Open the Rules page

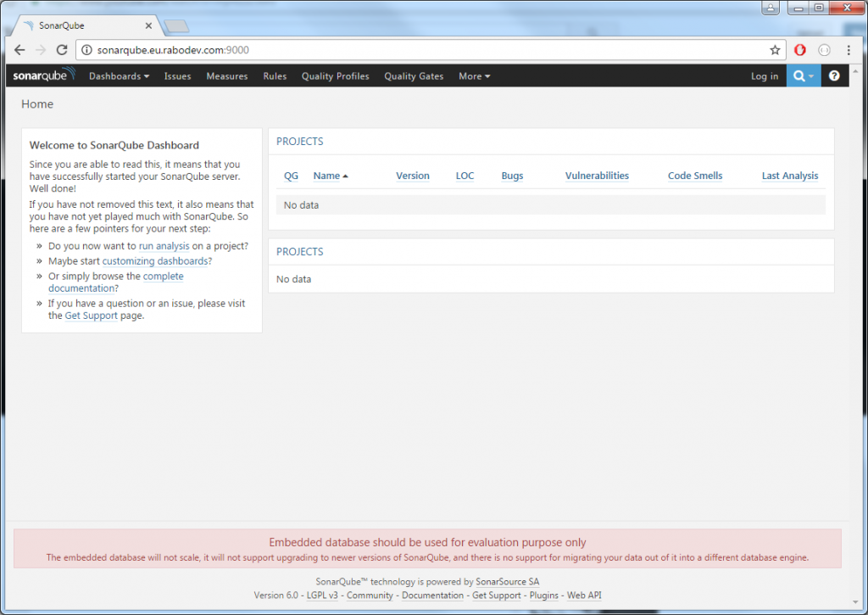[275, 75]
